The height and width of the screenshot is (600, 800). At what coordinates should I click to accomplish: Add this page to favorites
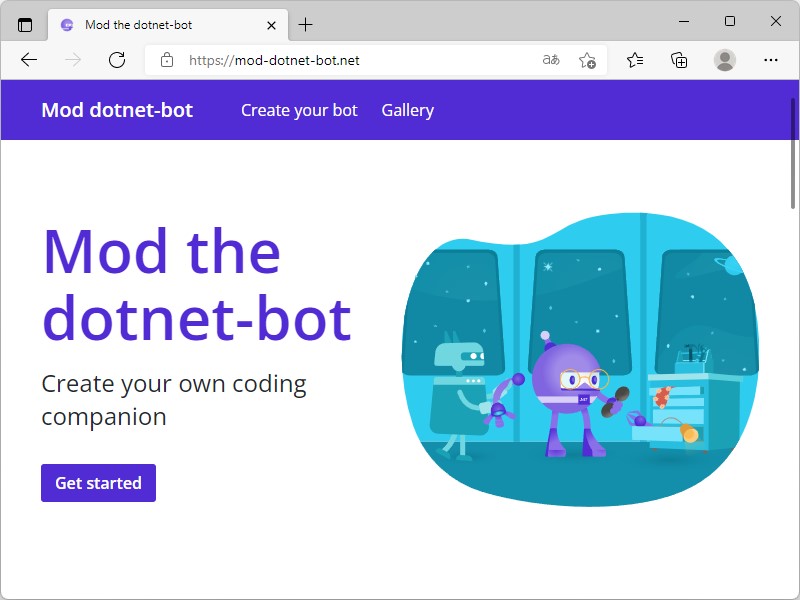tap(588, 60)
